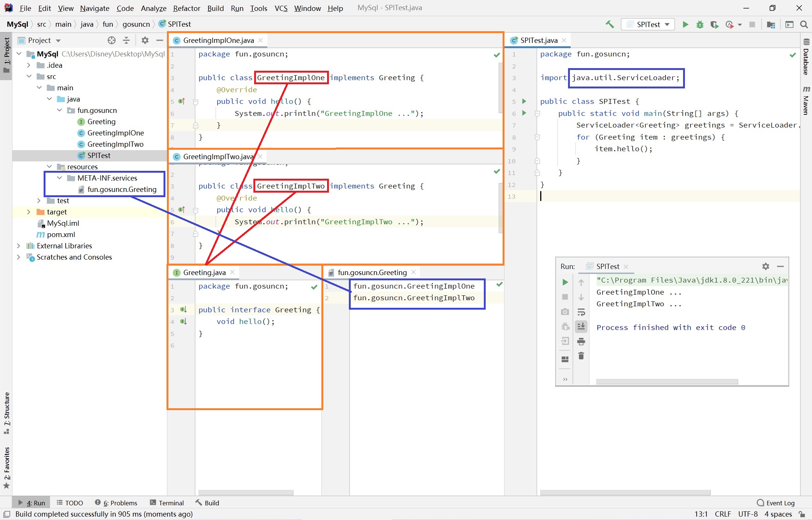
Task: Click the SPITest tab in editor
Action: pyautogui.click(x=536, y=40)
